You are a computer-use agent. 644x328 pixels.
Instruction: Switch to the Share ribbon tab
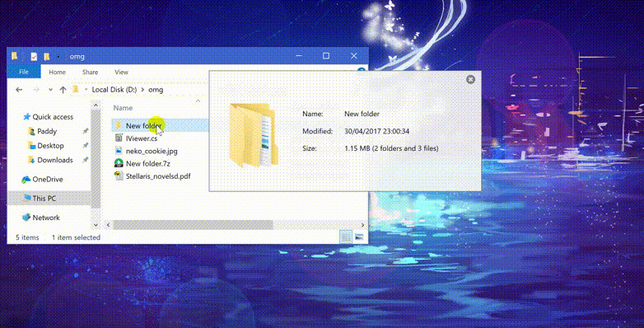90,72
